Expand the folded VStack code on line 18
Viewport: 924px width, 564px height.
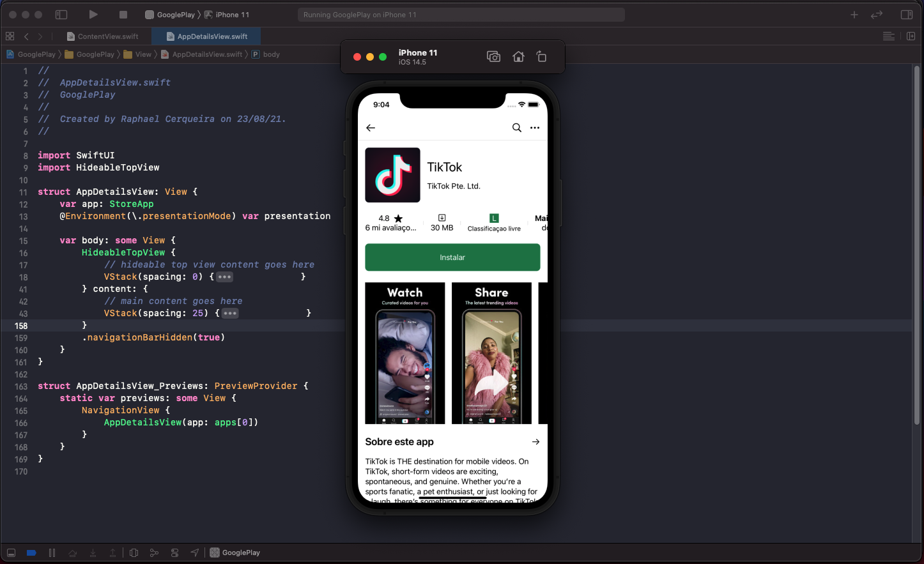(x=224, y=276)
